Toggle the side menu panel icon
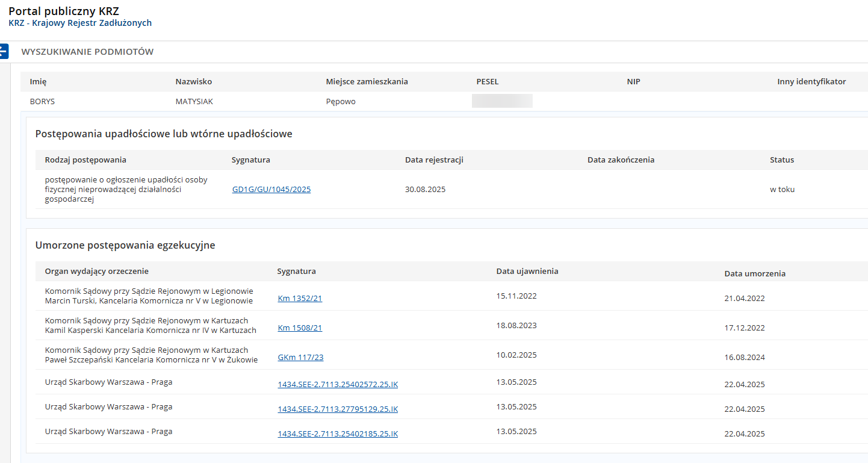 pos(4,51)
